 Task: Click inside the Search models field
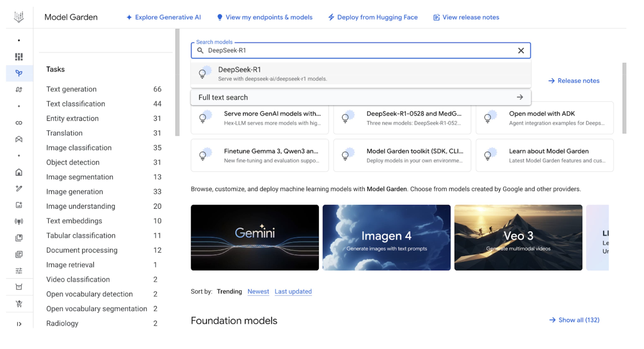coord(360,50)
